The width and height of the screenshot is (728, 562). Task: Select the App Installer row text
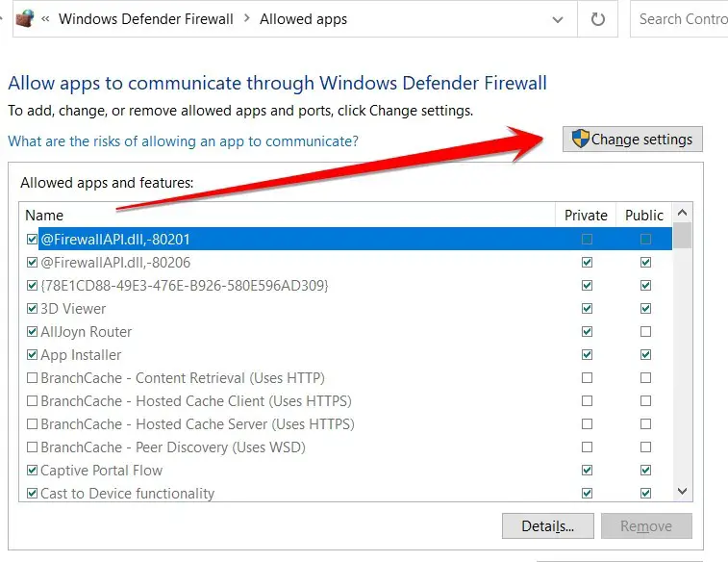(81, 355)
